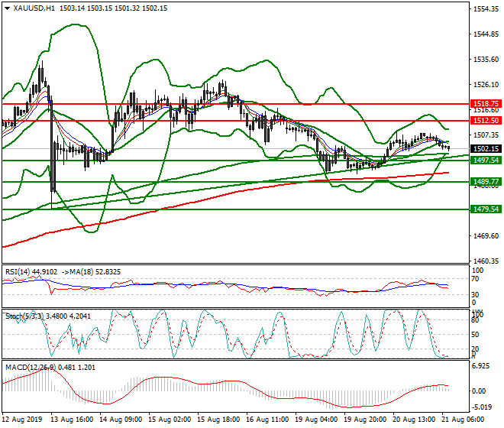Select the 1518.75 red resistance price label
This screenshot has height=428, width=504.
[x=486, y=104]
